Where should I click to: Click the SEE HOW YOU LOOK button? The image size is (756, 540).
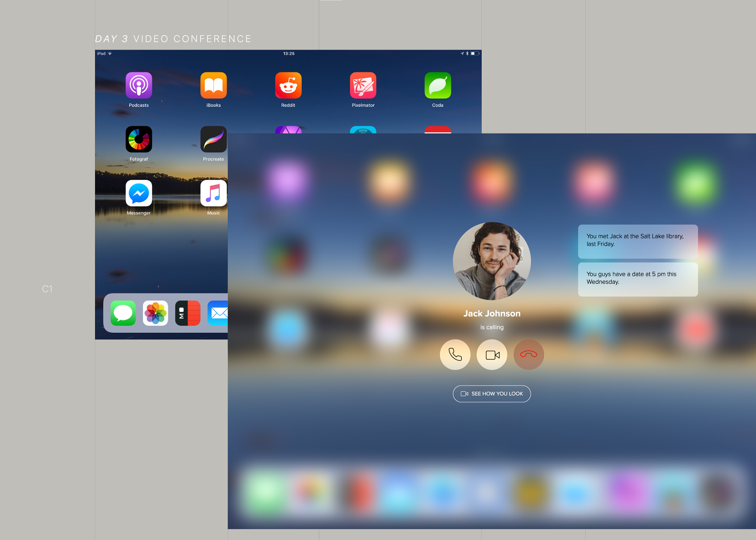tap(492, 394)
